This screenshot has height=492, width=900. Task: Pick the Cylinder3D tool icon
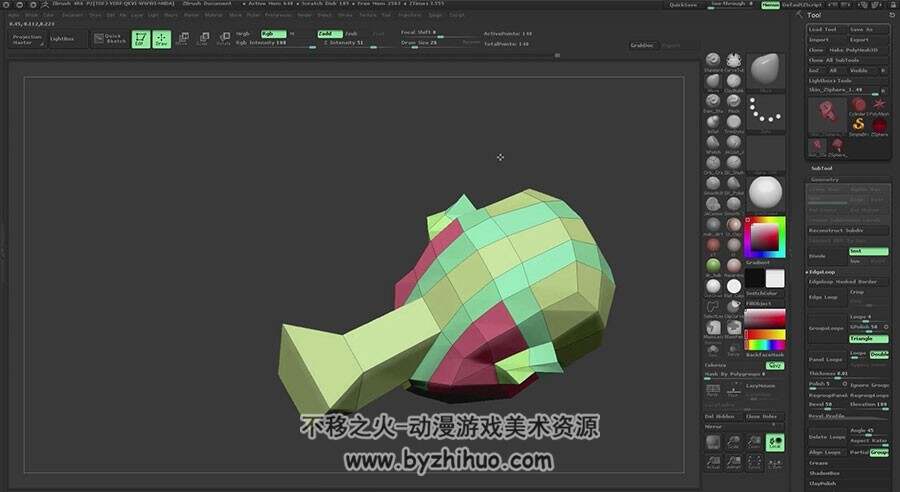tap(858, 106)
